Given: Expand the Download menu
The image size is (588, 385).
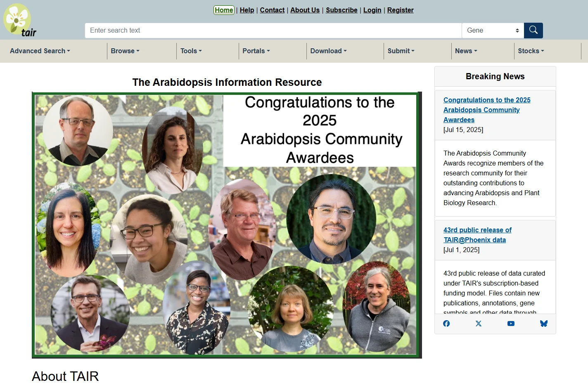Looking at the screenshot, I should 329,51.
